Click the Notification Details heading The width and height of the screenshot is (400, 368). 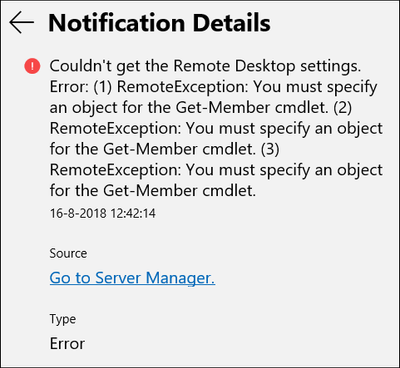pos(159,23)
